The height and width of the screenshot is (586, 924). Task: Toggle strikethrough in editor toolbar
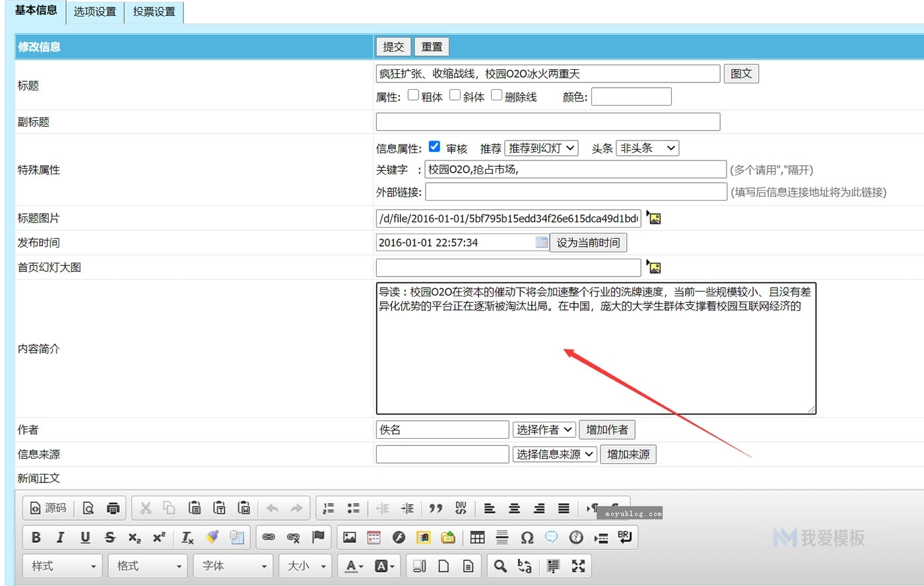(110, 537)
